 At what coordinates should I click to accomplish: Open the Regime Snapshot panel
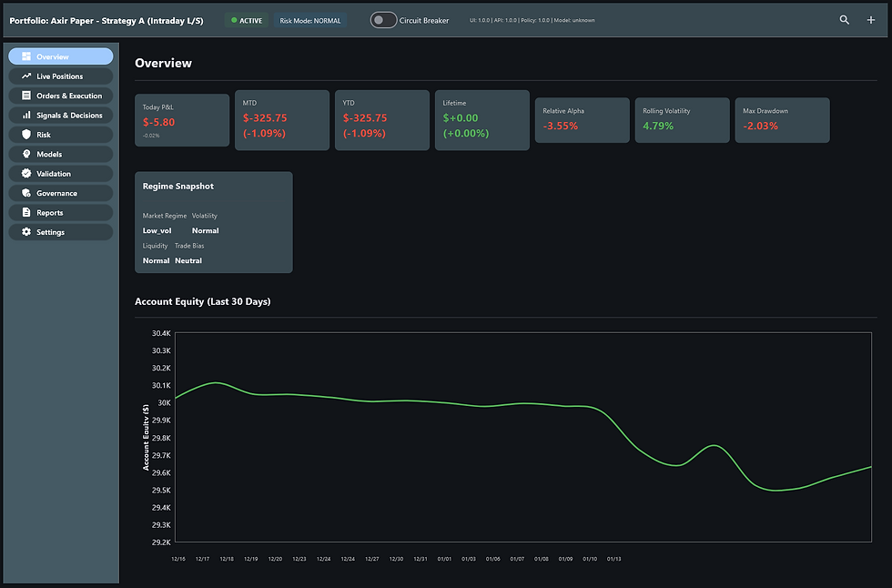pos(214,222)
